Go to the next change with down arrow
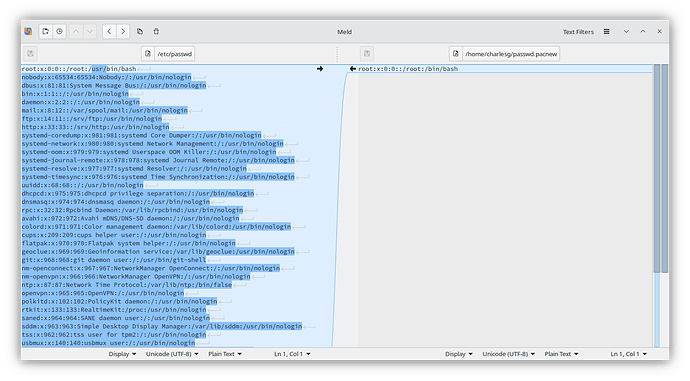Viewport: 690px width, 381px height. 90,31
